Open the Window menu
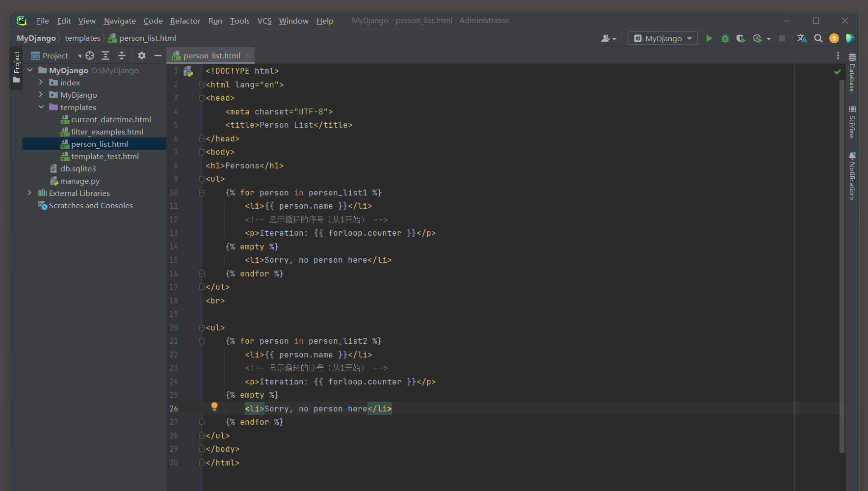Screen dimensions: 868x491 tap(293, 21)
